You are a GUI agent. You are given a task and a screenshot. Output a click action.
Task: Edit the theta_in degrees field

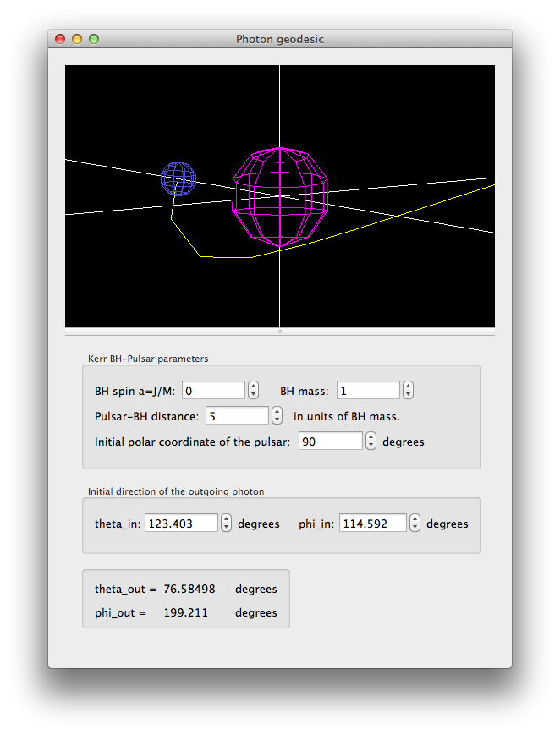point(181,524)
